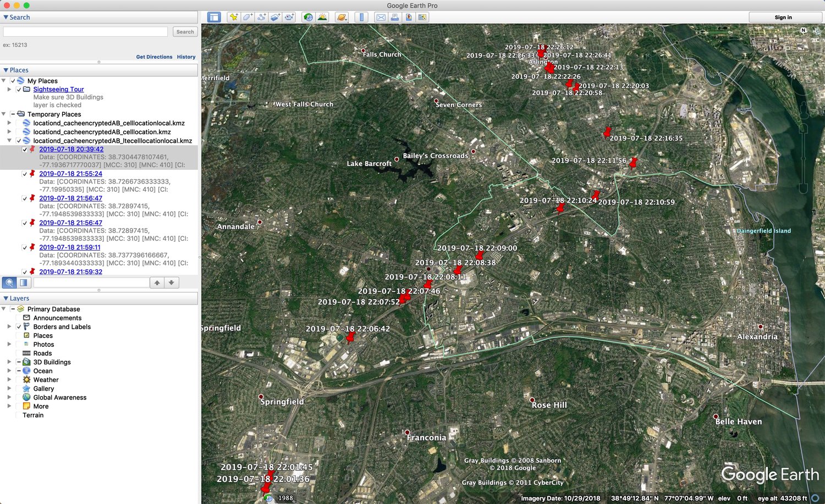Open the Sightseeing Tour link
The width and height of the screenshot is (825, 504).
pyautogui.click(x=58, y=90)
